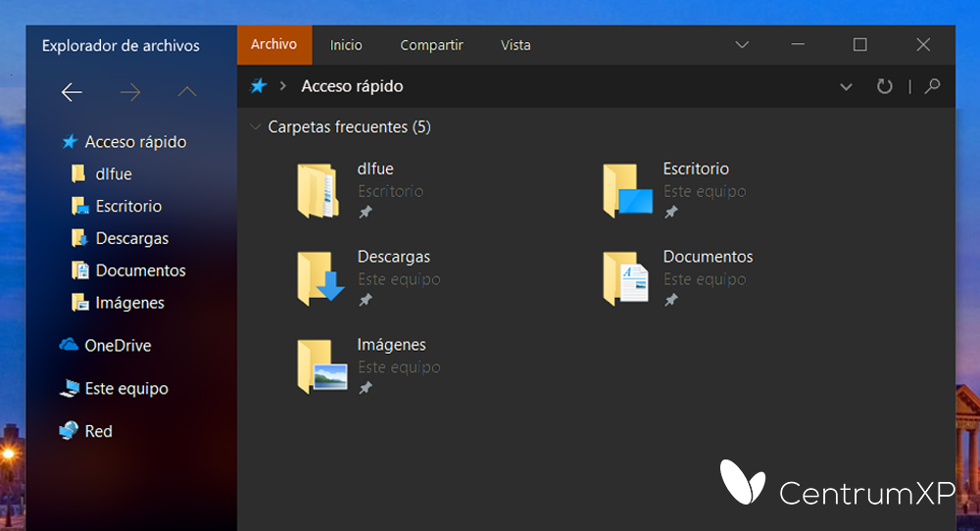Viewport: 980px width, 531px height.
Task: Click the Este equipo computer icon
Action: pyautogui.click(x=70, y=388)
